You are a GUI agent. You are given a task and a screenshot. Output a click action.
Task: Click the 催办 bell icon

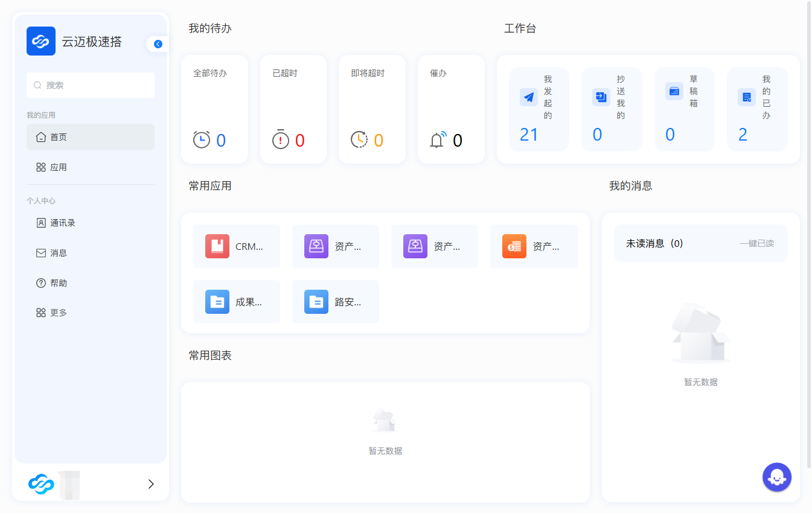coord(438,140)
